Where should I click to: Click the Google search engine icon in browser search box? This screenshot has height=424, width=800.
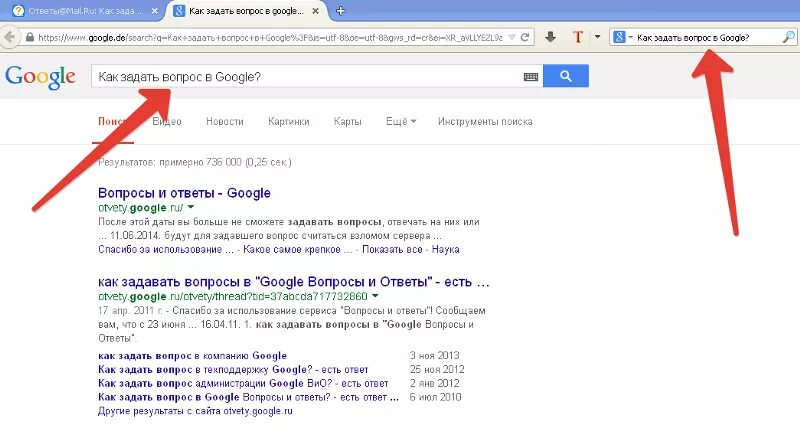(x=619, y=37)
